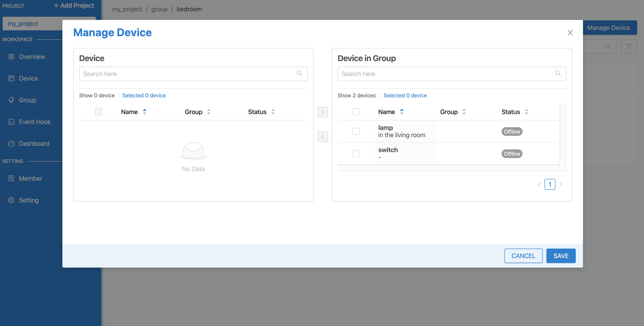The height and width of the screenshot is (326, 644).
Task: Click the Member sidebar icon
Action: pyautogui.click(x=11, y=178)
